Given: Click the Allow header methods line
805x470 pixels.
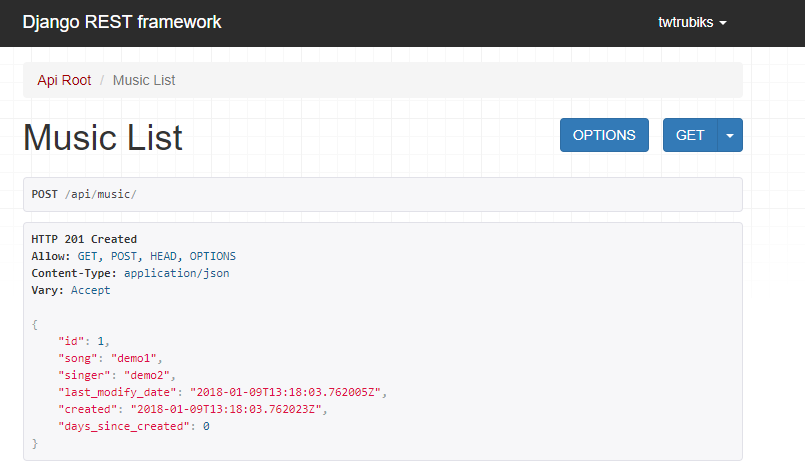Looking at the screenshot, I should click(x=133, y=256).
